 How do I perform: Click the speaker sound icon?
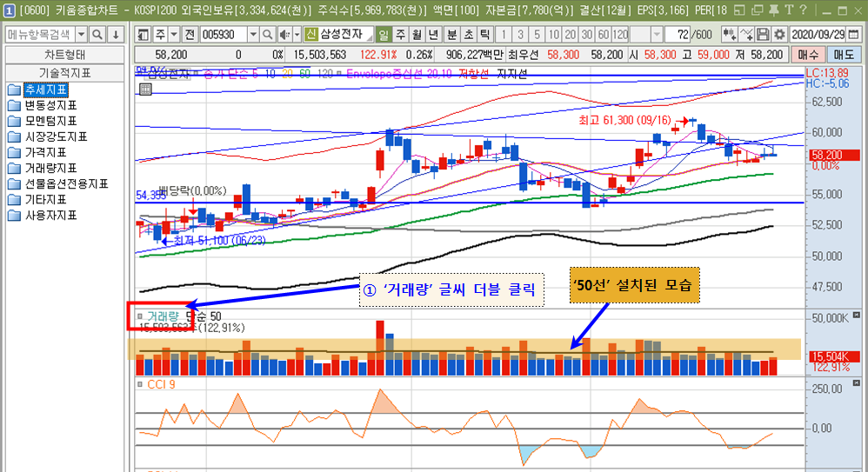[x=284, y=35]
